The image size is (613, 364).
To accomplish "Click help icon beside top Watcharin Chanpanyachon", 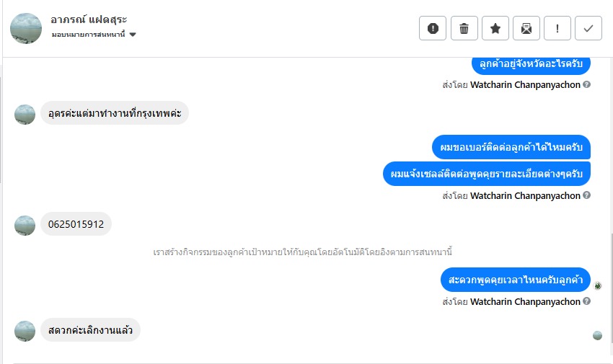I will pyautogui.click(x=587, y=84).
